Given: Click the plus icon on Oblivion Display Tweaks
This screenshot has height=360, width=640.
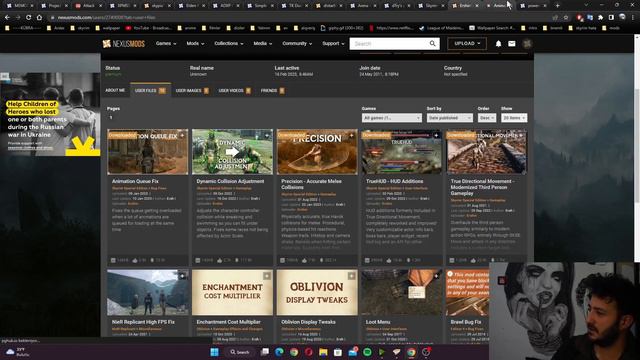Looking at the screenshot, I should pos(351,276).
